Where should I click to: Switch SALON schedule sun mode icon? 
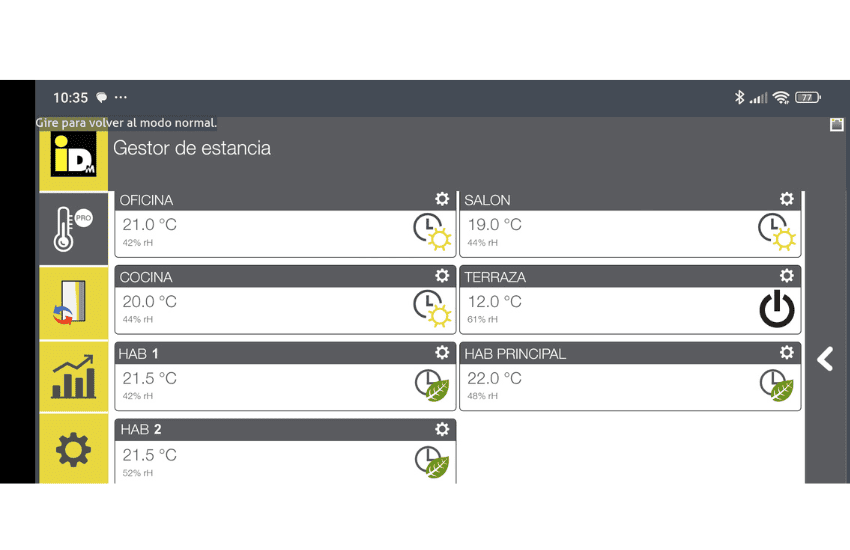click(777, 233)
